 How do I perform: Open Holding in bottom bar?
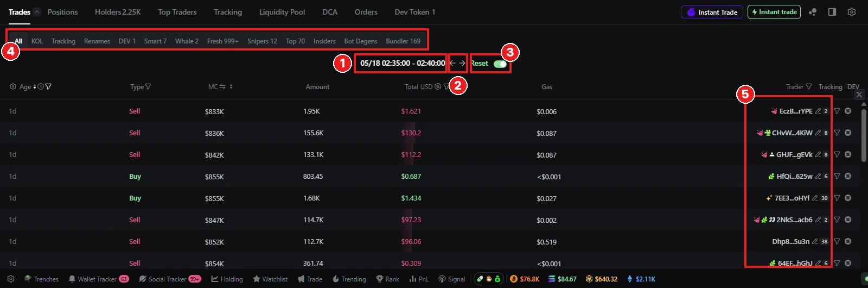[227, 279]
